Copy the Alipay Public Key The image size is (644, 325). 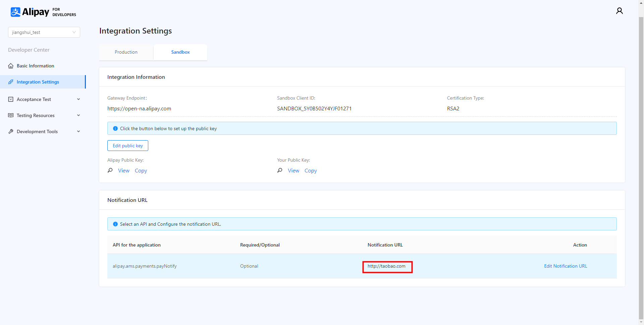pos(141,171)
